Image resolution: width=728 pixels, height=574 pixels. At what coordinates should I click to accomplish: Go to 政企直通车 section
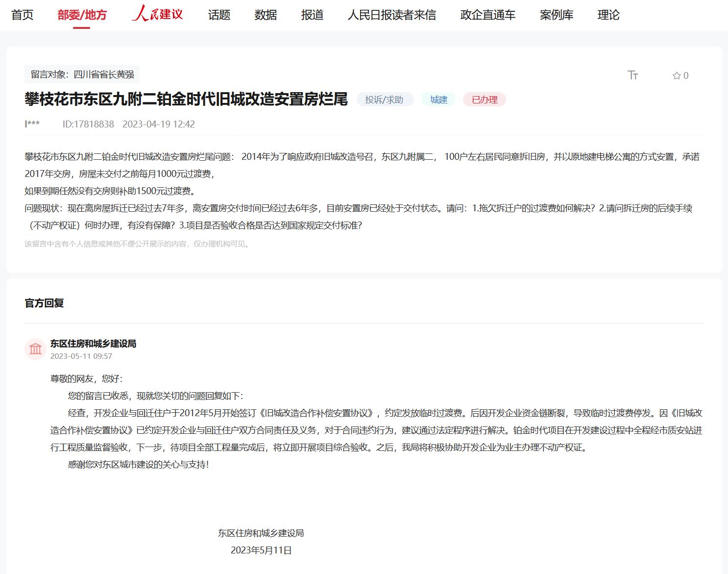[x=488, y=15]
